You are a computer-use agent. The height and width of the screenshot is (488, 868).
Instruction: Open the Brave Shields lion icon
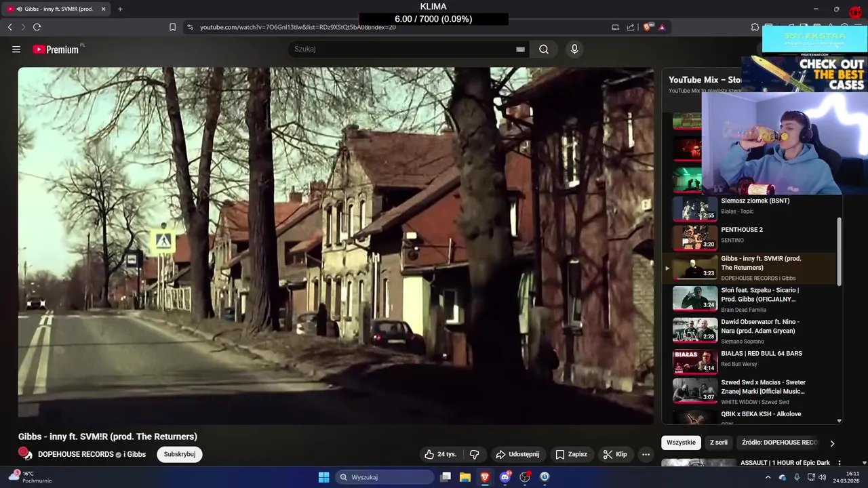click(647, 27)
